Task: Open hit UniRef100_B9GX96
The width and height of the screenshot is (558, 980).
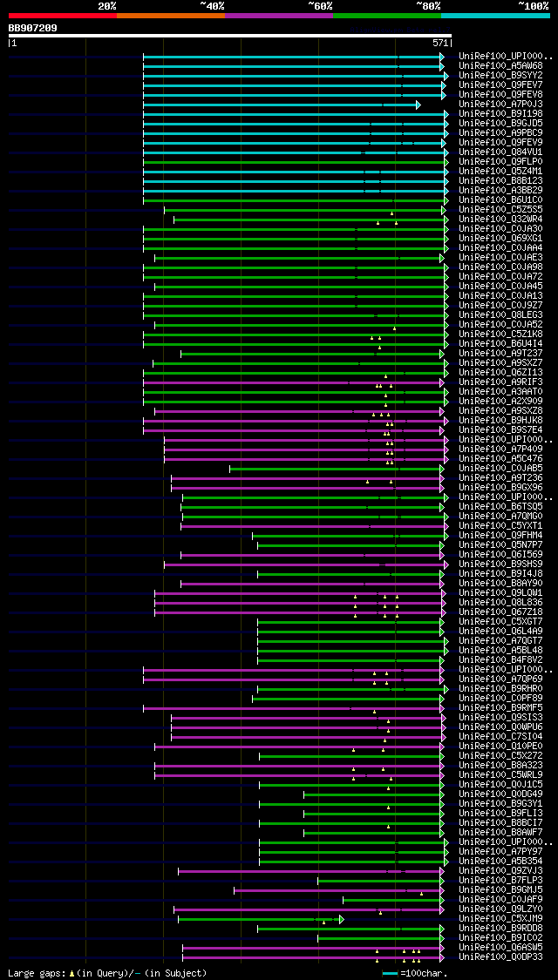Action: [501, 488]
